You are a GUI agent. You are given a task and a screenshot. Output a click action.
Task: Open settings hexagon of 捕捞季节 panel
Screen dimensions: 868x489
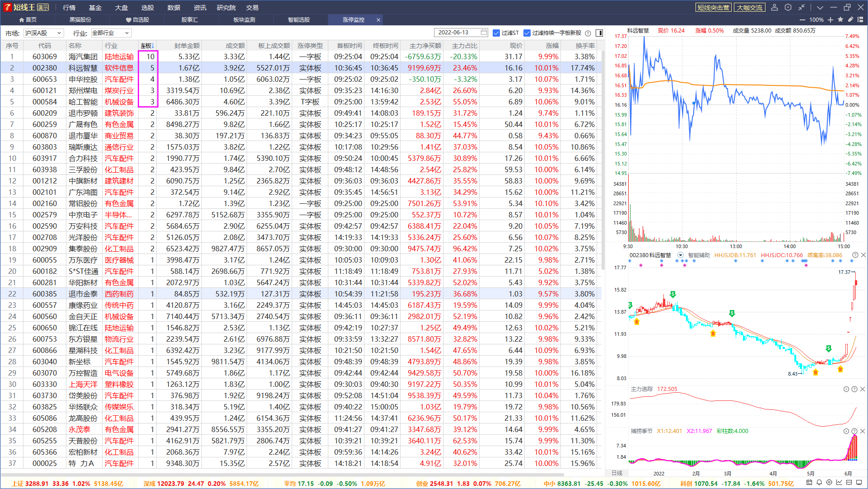(846, 431)
